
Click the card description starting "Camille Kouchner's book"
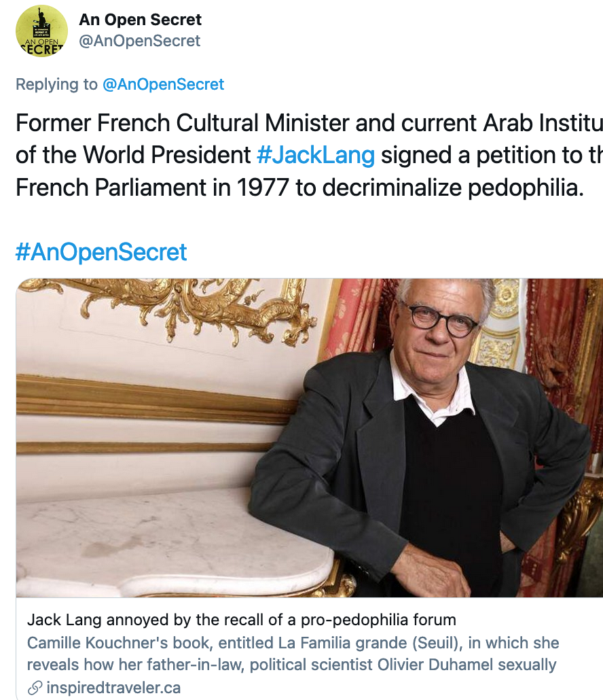tap(293, 643)
